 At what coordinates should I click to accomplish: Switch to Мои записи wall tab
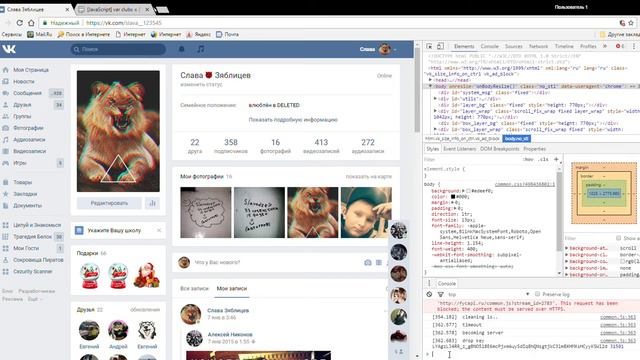pyautogui.click(x=232, y=288)
